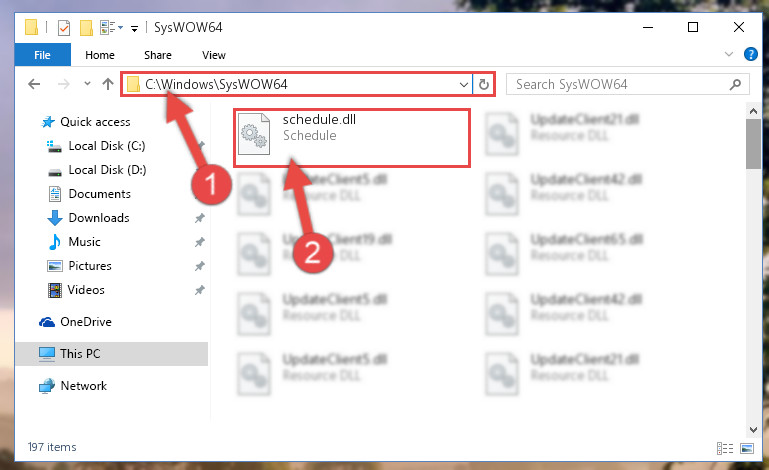Open Local Disk (D:) in sidebar

pos(107,170)
